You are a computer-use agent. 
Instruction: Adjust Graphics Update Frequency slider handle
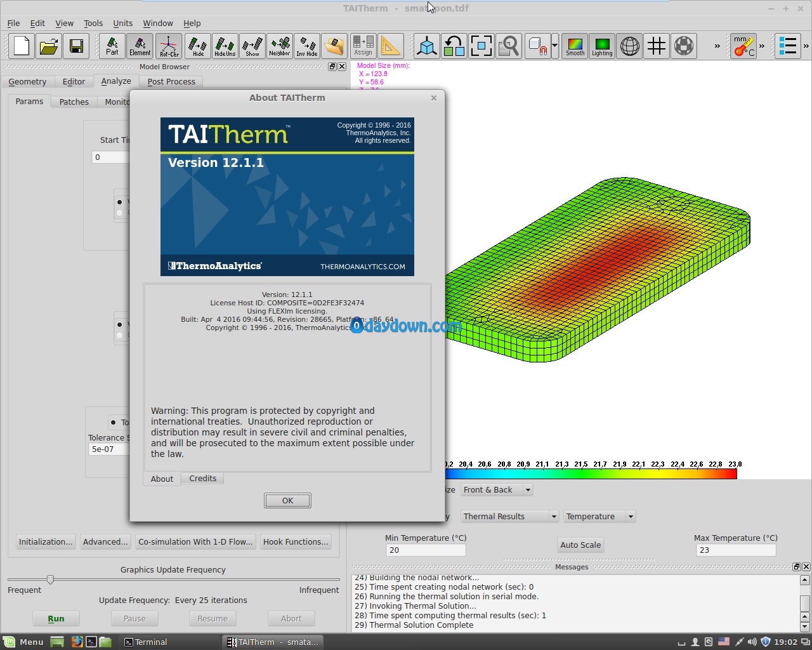pos(50,579)
